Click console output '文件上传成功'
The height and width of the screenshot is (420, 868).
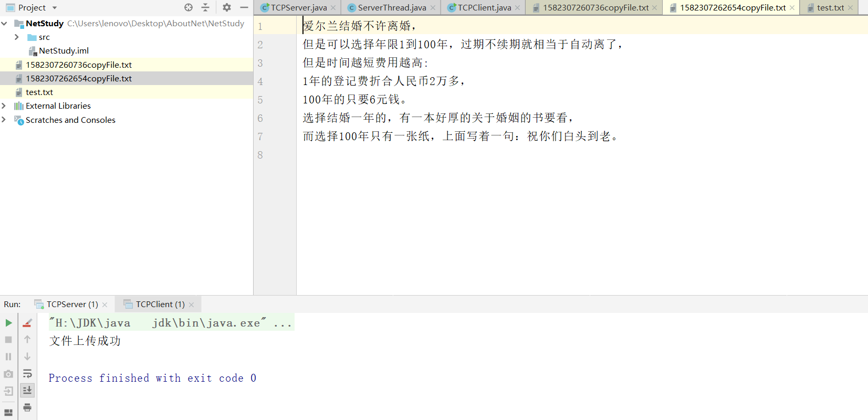[85, 341]
